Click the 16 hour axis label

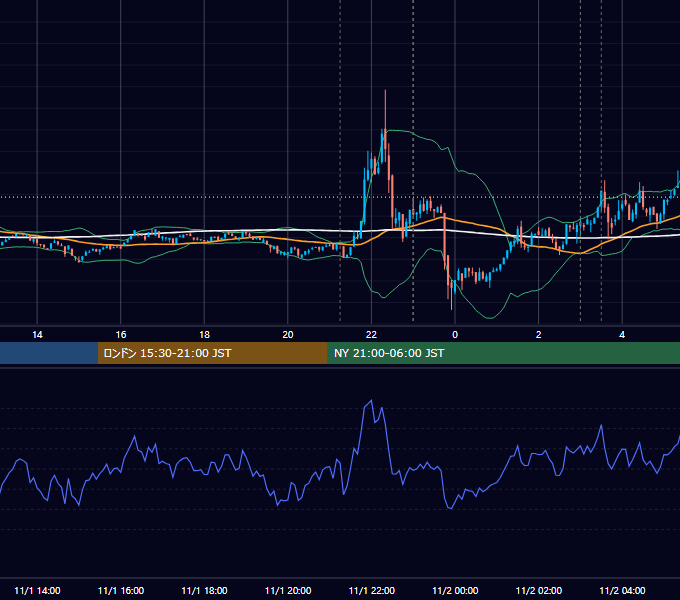[121, 335]
